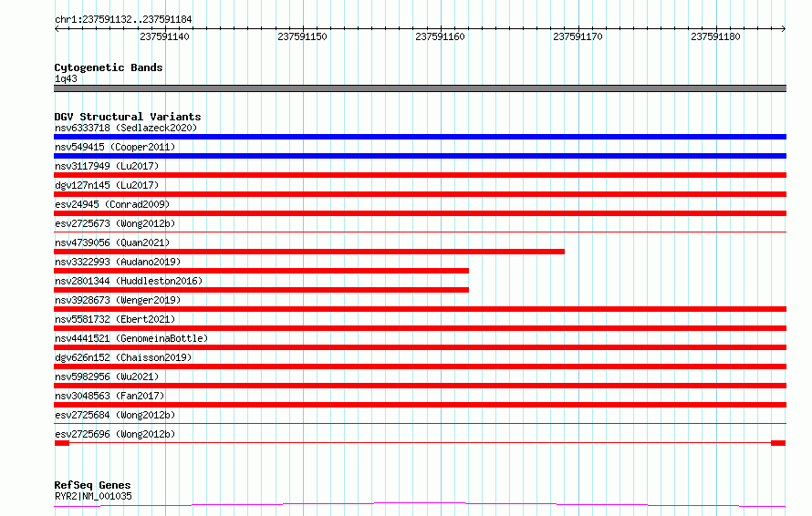Open variant esv24945 (Conrad2009) label
812x516 pixels.
tap(112, 204)
